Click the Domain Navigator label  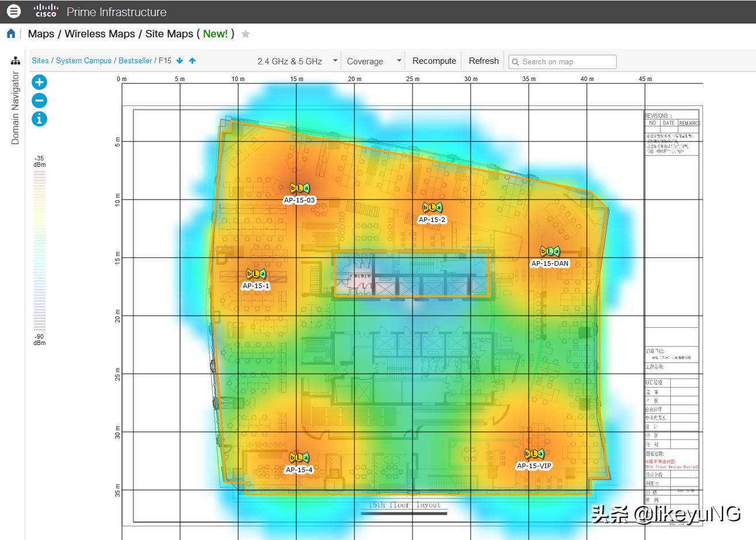tap(16, 108)
